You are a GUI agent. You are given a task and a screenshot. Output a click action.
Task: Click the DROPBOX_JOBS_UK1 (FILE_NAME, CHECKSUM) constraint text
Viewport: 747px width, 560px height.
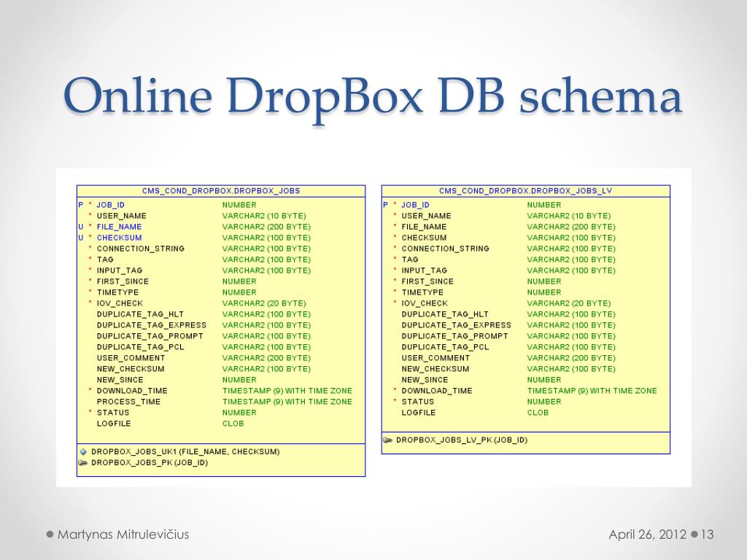pyautogui.click(x=185, y=451)
